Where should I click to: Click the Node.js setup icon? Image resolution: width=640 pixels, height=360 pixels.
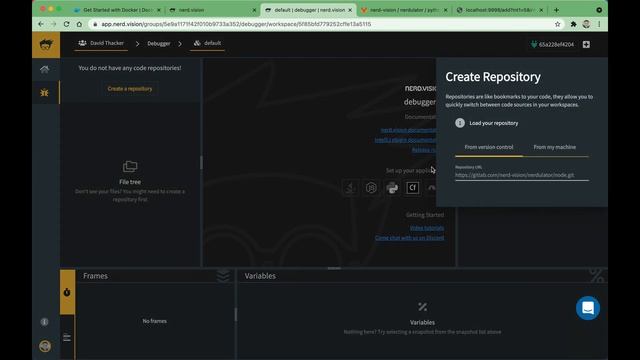pos(371,188)
